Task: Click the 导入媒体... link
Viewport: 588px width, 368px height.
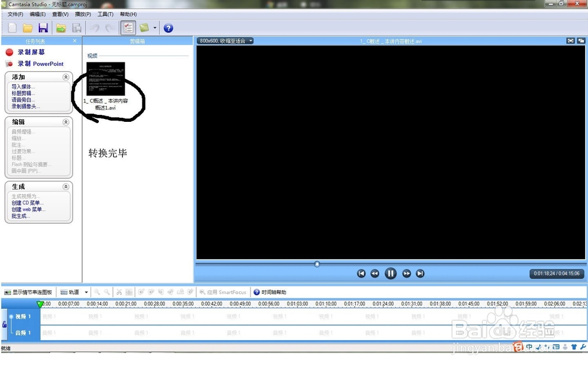Action: coord(23,87)
